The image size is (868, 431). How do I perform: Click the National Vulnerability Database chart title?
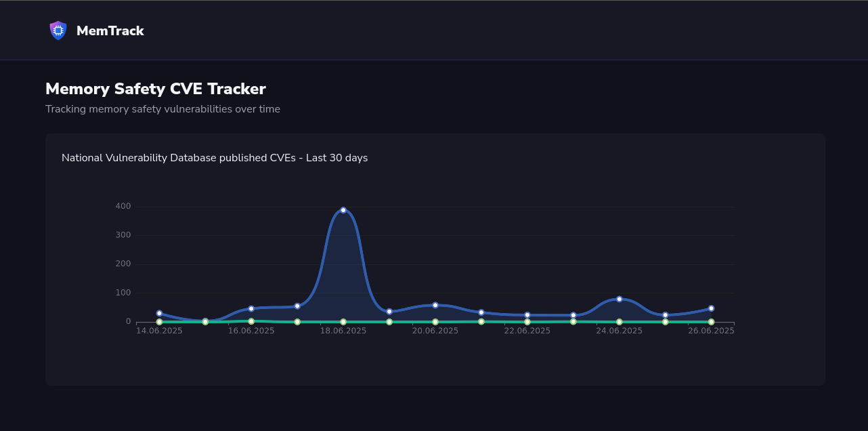tap(215, 158)
